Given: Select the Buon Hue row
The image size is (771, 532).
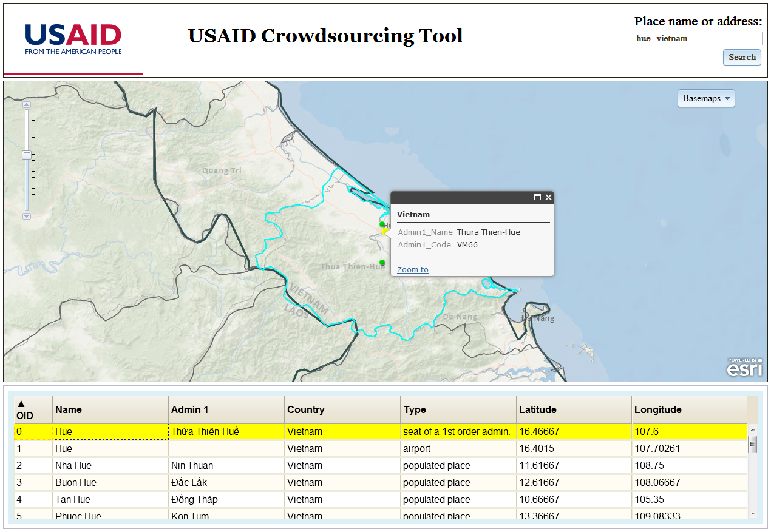Looking at the screenshot, I should point(380,483).
